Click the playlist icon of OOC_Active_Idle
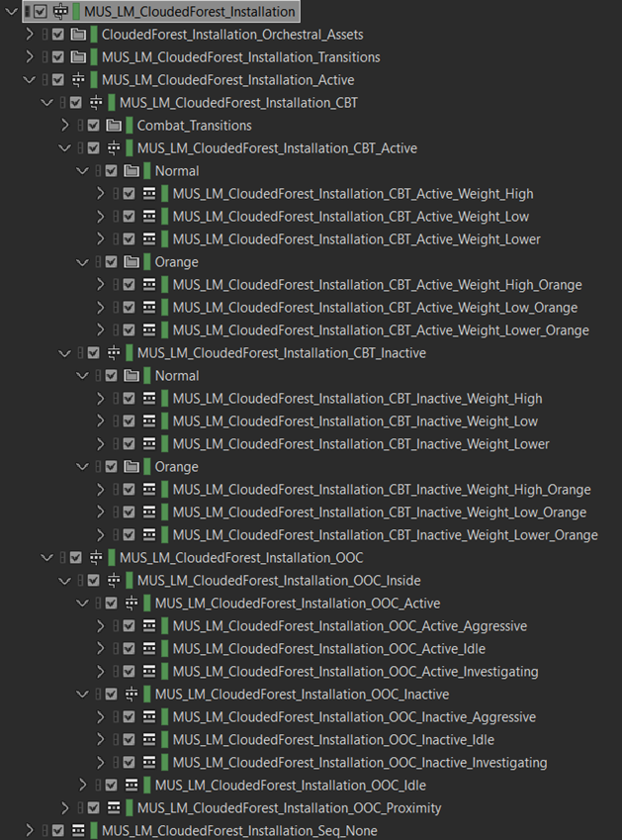This screenshot has width=622, height=840. tap(149, 649)
